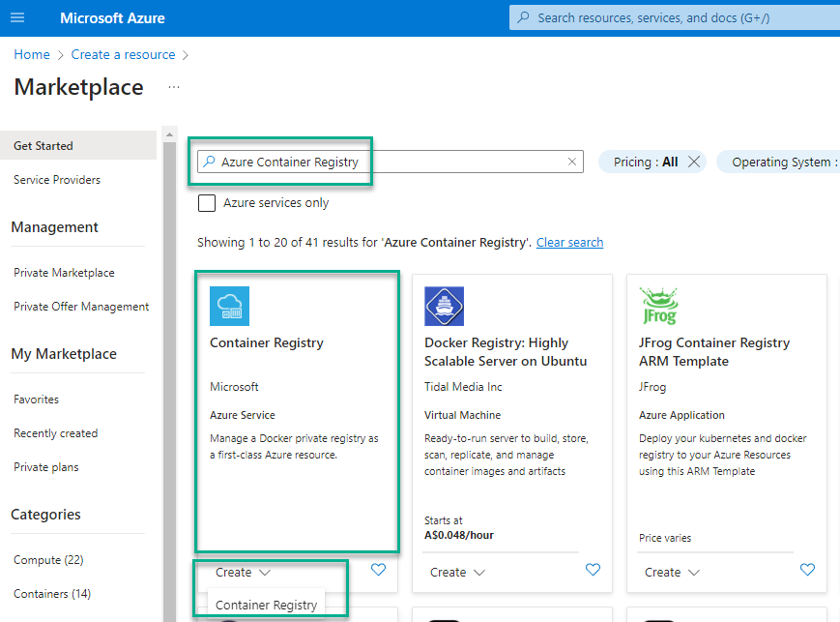
Task: Remove the Pricing All filter
Action: pyautogui.click(x=692, y=162)
